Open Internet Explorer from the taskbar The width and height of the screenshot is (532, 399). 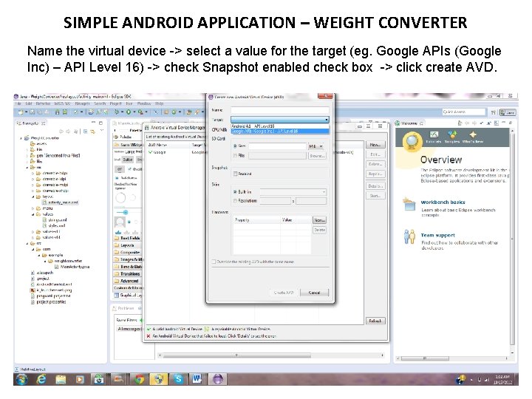tap(41, 379)
